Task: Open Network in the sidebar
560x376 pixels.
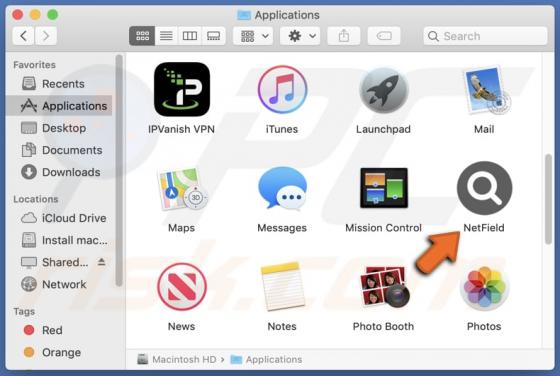Action: [x=60, y=285]
